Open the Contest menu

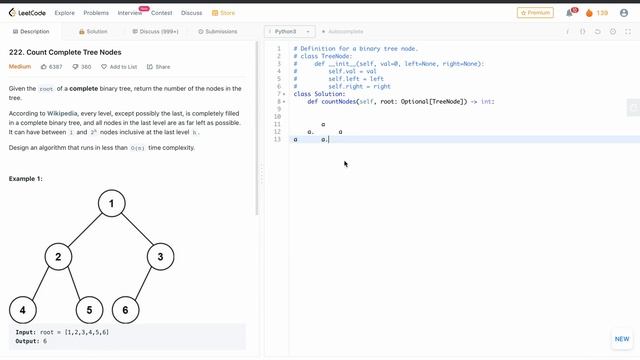[162, 13]
